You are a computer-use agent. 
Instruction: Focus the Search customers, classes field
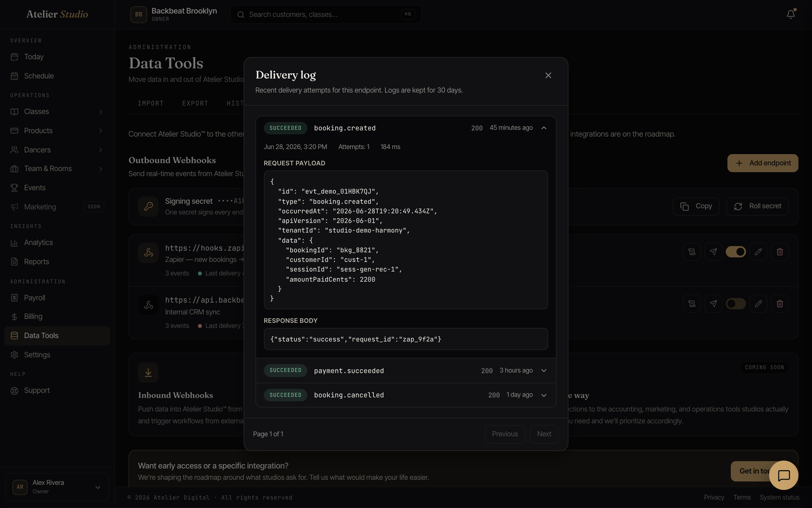click(325, 14)
